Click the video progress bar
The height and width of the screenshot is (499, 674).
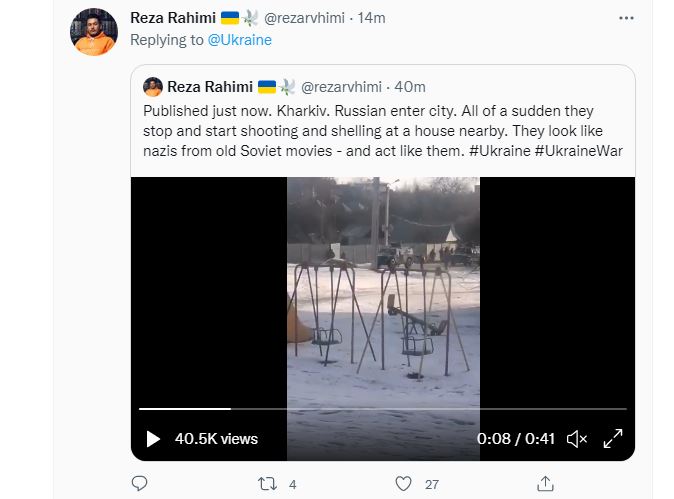tap(382, 409)
